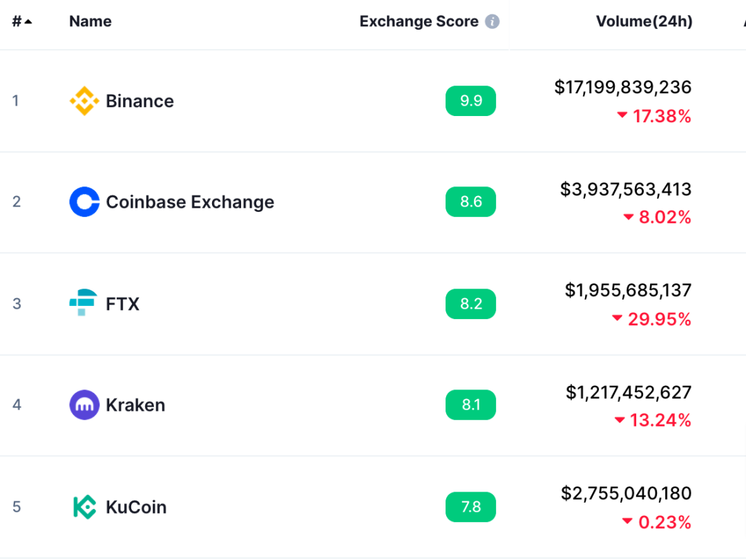Viewport: 746px width, 560px height.
Task: Open the Binance exchange link
Action: pos(140,101)
